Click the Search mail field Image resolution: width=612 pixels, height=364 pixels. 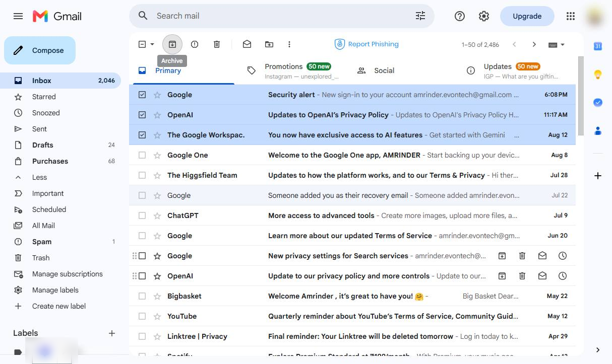pyautogui.click(x=282, y=16)
